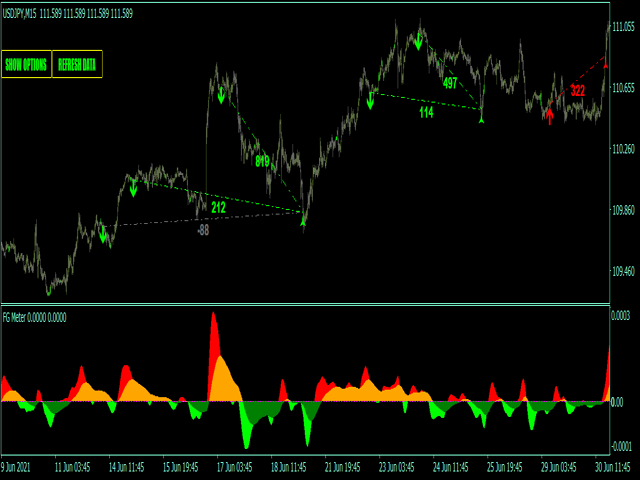The image size is (640, 480).
Task: Select the green down arrow above 212 line
Action: point(133,186)
